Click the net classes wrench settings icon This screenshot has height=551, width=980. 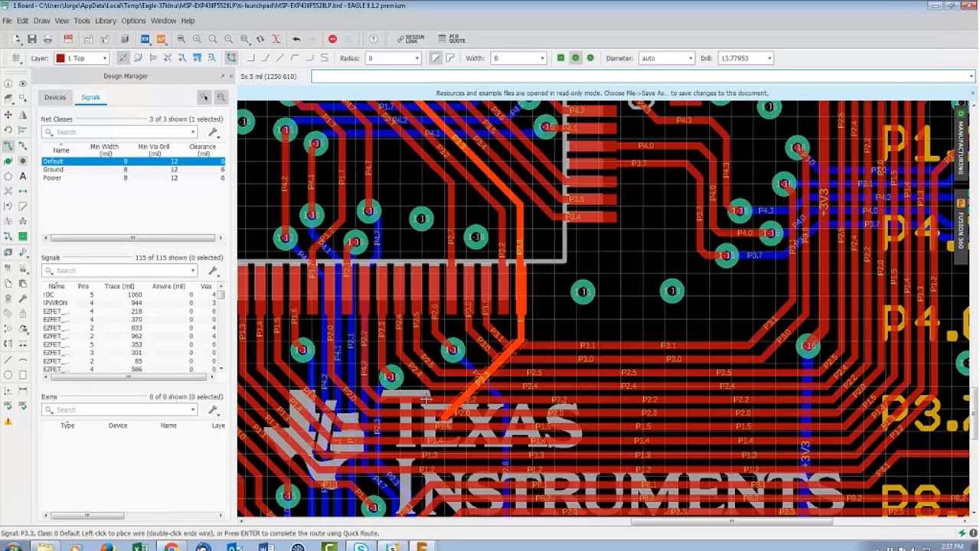[213, 132]
